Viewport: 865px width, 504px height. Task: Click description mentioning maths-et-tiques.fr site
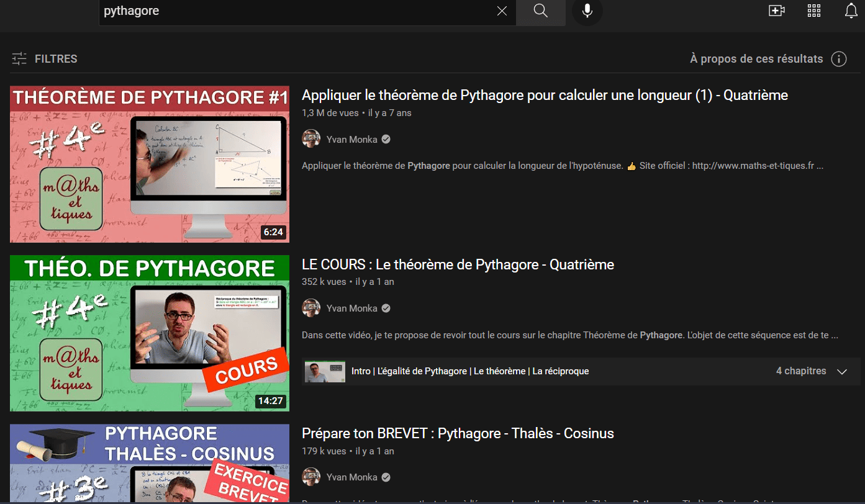tap(562, 166)
